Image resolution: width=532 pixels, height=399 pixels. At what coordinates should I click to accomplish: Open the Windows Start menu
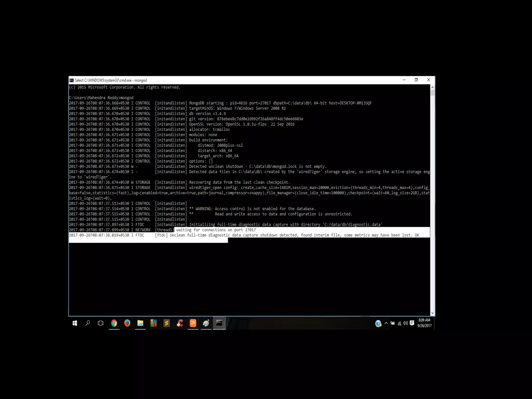[75, 323]
